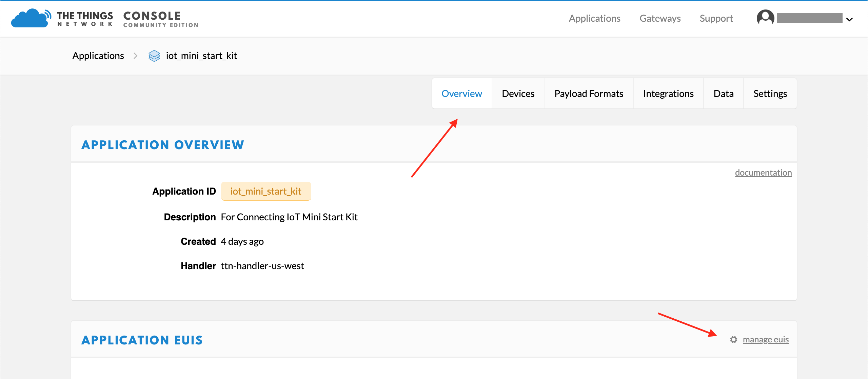Navigate to Gateways in the top menu
This screenshot has width=868, height=379.
(x=660, y=18)
